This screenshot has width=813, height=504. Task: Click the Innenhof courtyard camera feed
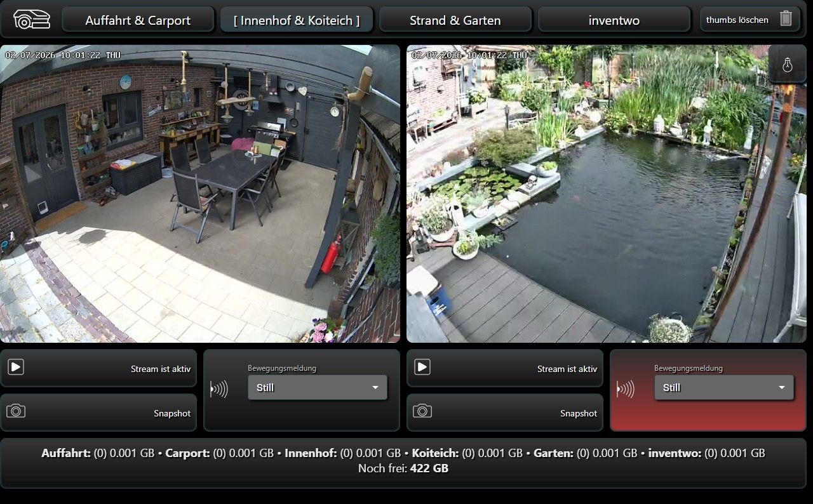tap(200, 194)
